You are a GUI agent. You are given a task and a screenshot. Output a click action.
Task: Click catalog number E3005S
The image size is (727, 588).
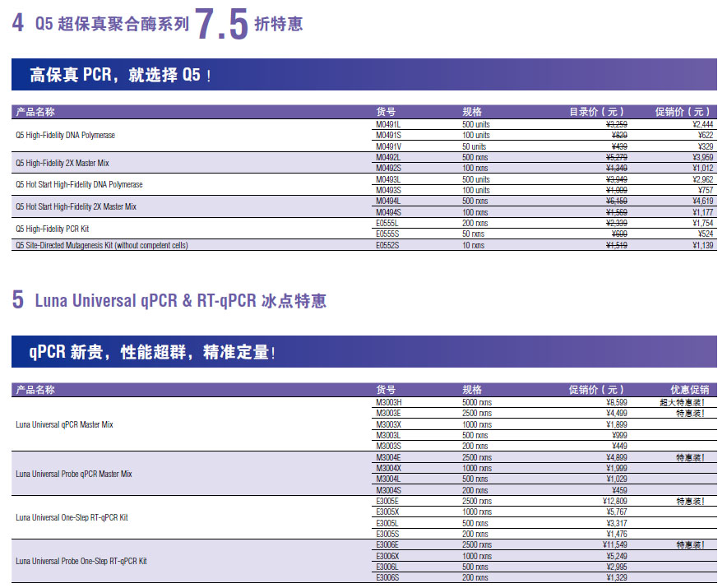[x=387, y=535]
